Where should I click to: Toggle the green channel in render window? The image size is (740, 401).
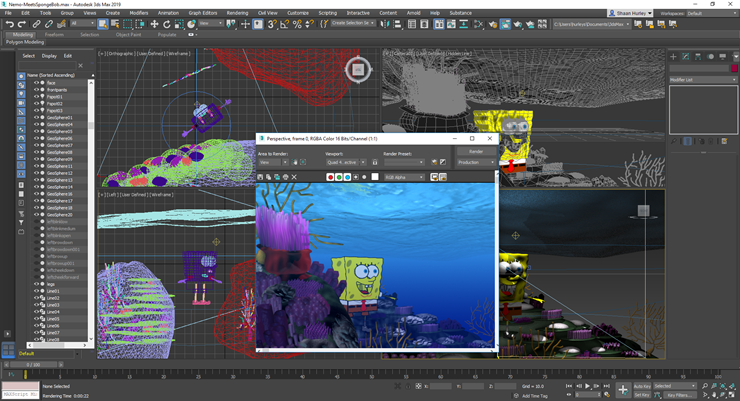(339, 177)
